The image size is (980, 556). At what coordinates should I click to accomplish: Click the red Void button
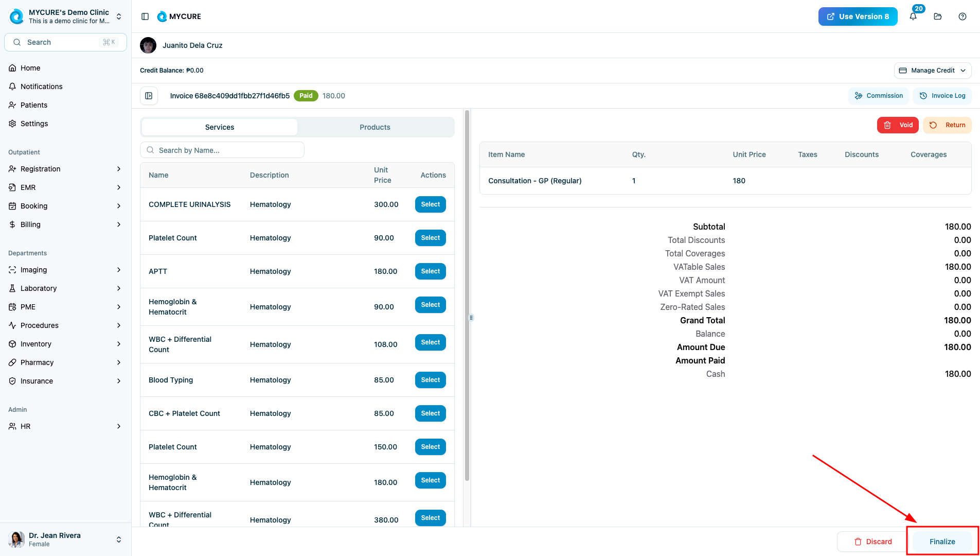pyautogui.click(x=898, y=125)
